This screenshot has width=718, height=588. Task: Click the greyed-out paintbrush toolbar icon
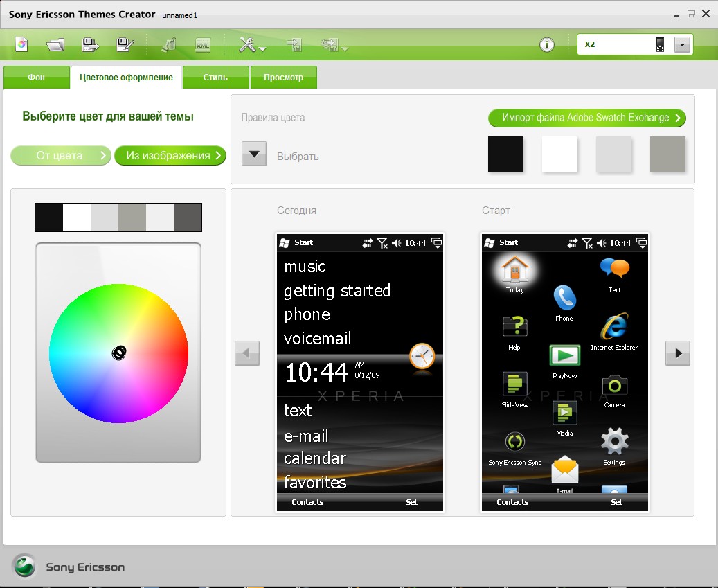pyautogui.click(x=169, y=44)
